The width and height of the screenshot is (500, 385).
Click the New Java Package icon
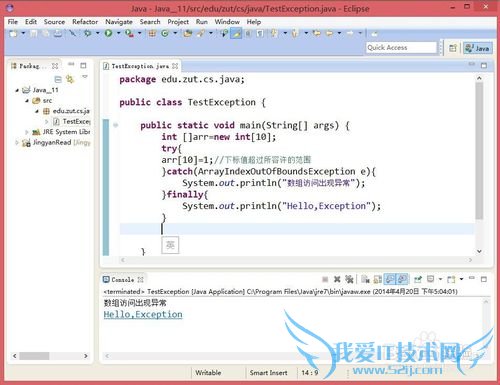152,33
